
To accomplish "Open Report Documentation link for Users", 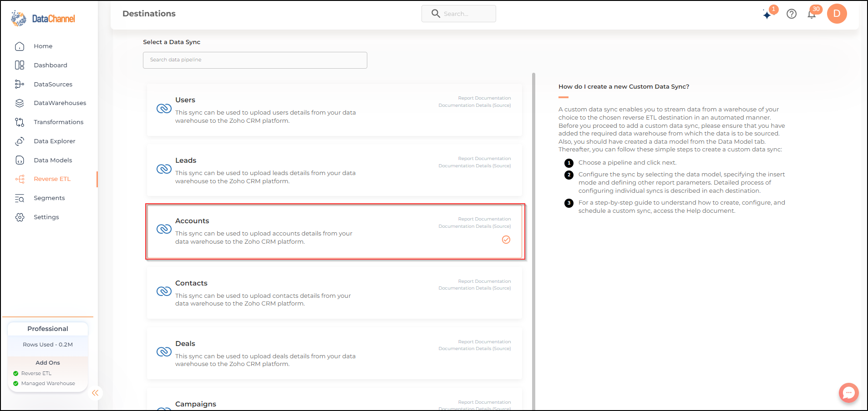I will pyautogui.click(x=484, y=98).
